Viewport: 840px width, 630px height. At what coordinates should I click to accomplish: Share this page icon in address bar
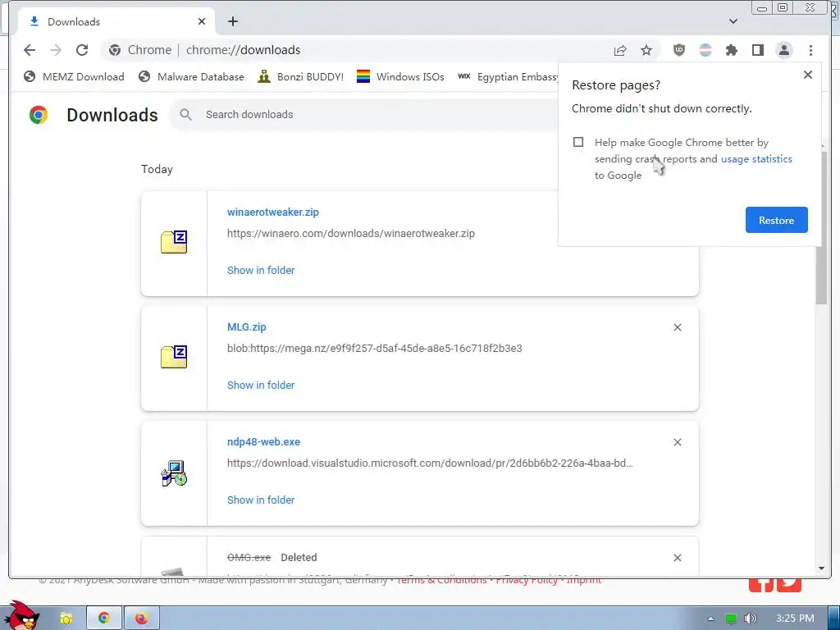point(620,50)
